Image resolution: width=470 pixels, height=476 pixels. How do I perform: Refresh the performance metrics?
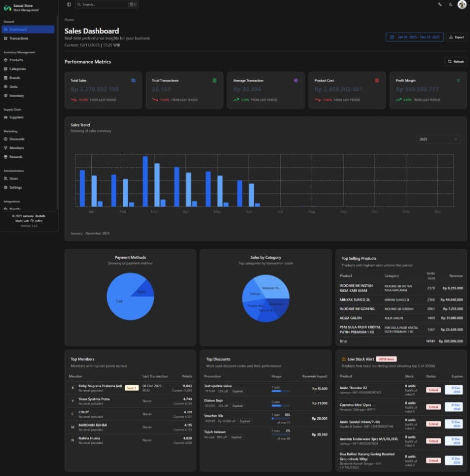pos(455,62)
